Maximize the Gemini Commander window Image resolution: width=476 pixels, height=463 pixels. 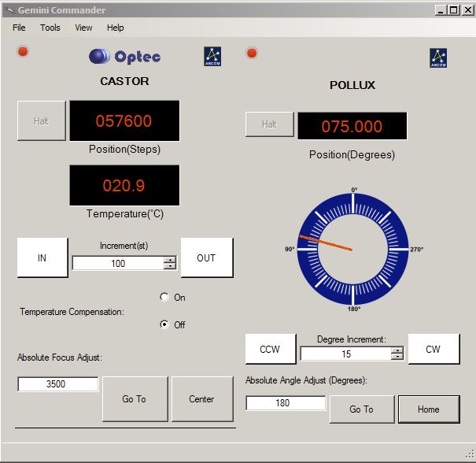[454, 10]
